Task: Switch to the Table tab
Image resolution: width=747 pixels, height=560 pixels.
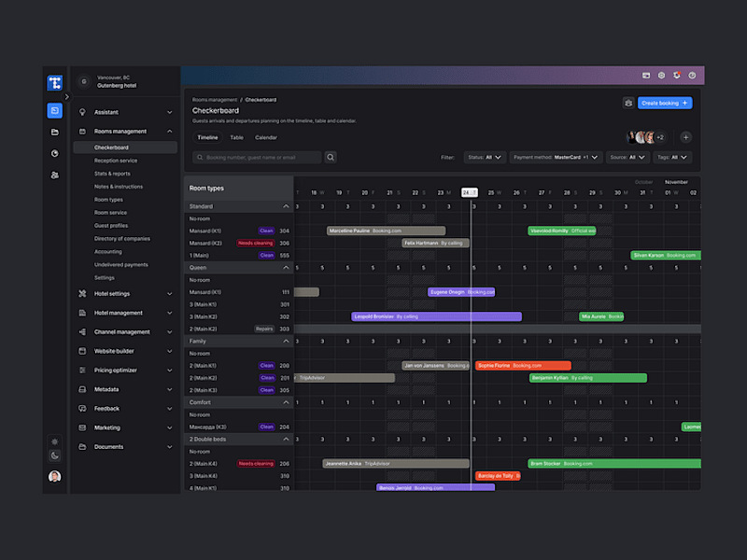Action: point(237,137)
